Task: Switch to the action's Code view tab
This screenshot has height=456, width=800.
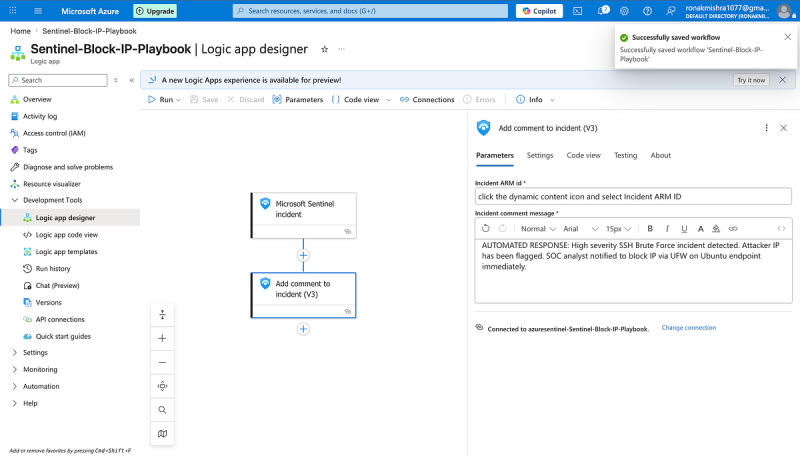Action: (x=584, y=155)
